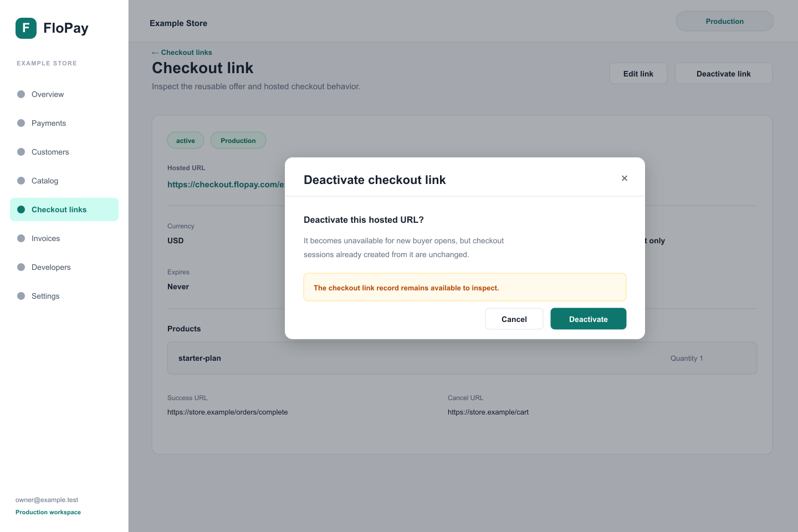Confirm with the green Deactivate button

click(x=589, y=319)
